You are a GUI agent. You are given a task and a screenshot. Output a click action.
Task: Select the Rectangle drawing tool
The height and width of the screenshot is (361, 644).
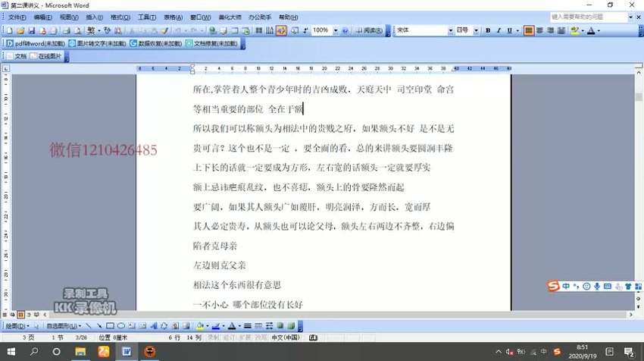click(x=110, y=326)
